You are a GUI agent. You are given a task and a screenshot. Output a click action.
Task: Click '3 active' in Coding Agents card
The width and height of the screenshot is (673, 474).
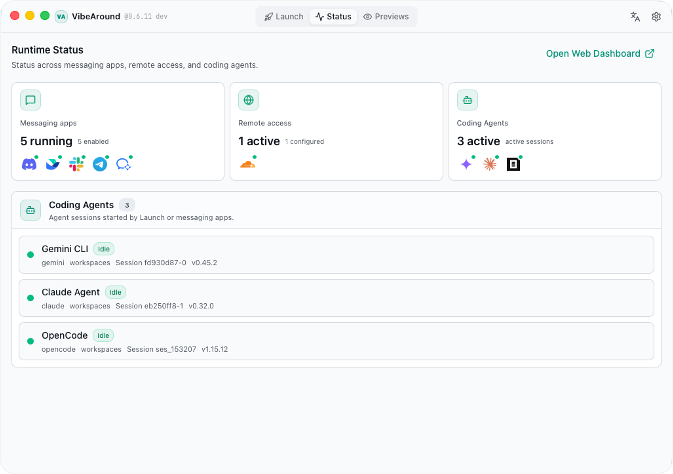(479, 141)
